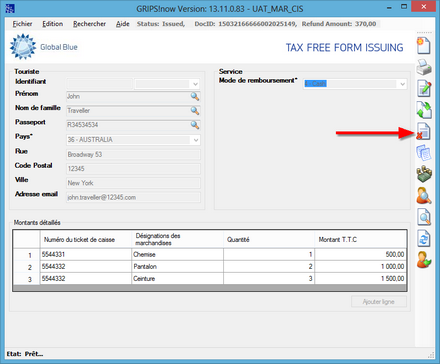Click the search document magnifier icon
The width and height of the screenshot is (440, 364).
tap(424, 217)
